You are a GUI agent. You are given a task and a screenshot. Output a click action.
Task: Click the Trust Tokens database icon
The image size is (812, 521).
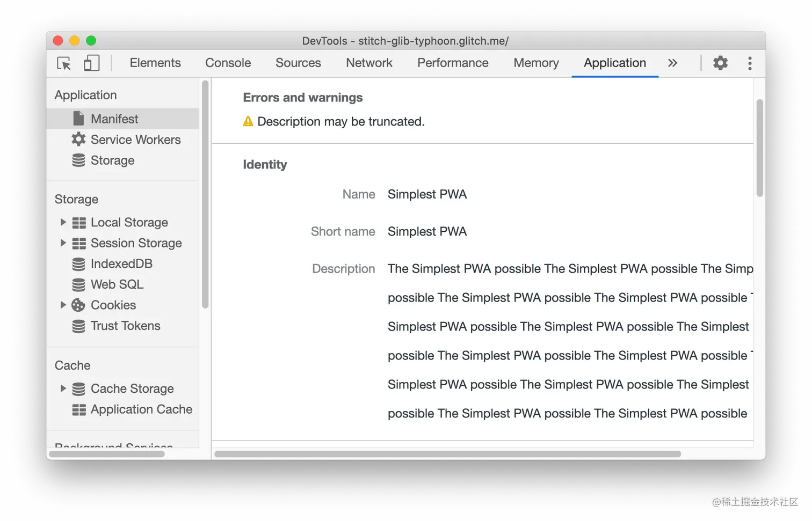[78, 326]
